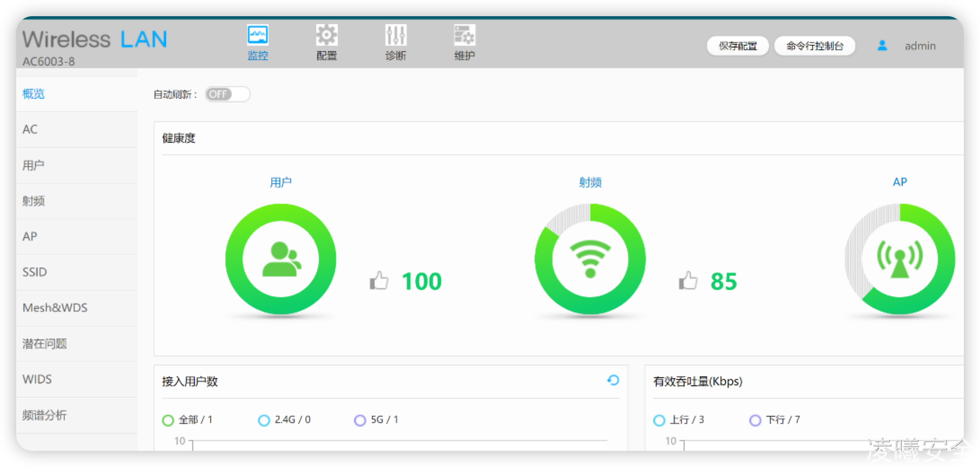Toggle the 5G / 1 series marker
Image resolution: width=980 pixels, height=467 pixels.
coord(360,420)
